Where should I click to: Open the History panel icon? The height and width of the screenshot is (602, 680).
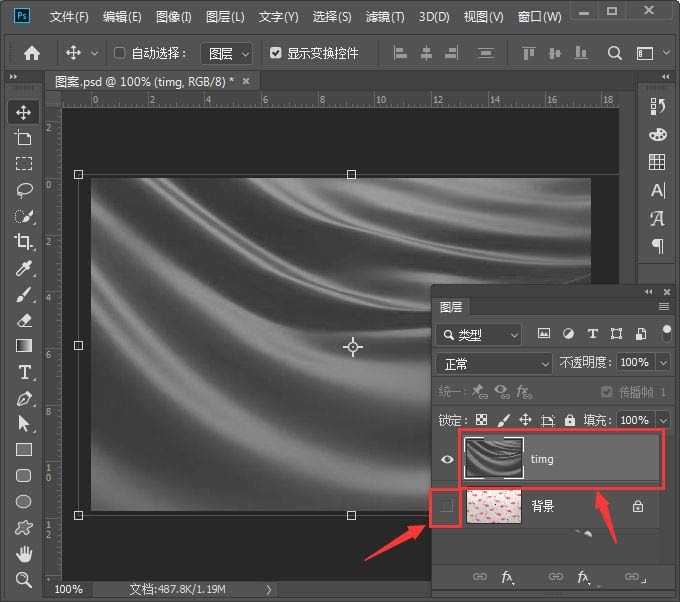(x=657, y=106)
